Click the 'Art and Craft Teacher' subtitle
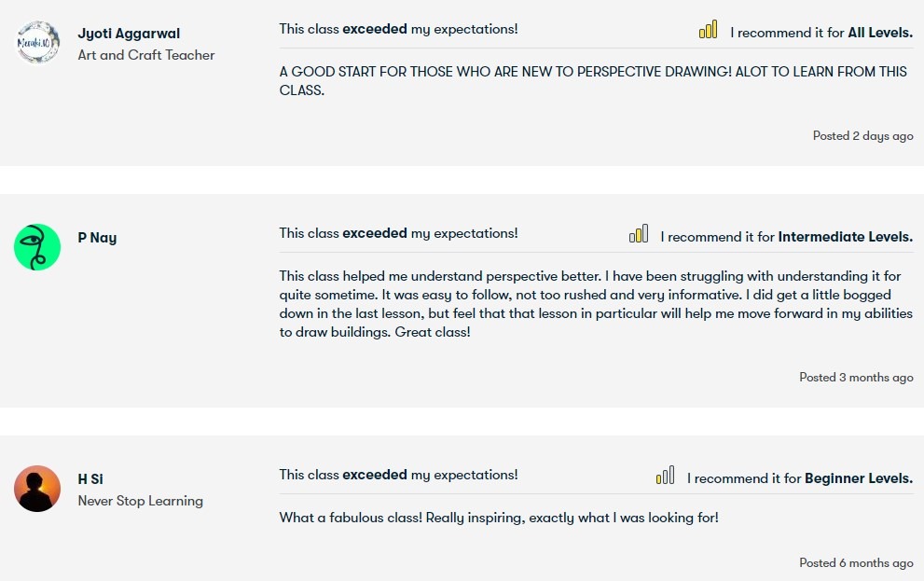Viewport: 924px width, 581px height. pyautogui.click(x=146, y=55)
